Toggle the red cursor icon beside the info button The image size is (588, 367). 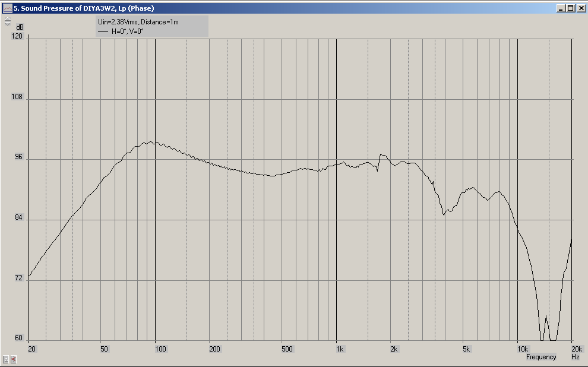pyautogui.click(x=14, y=359)
